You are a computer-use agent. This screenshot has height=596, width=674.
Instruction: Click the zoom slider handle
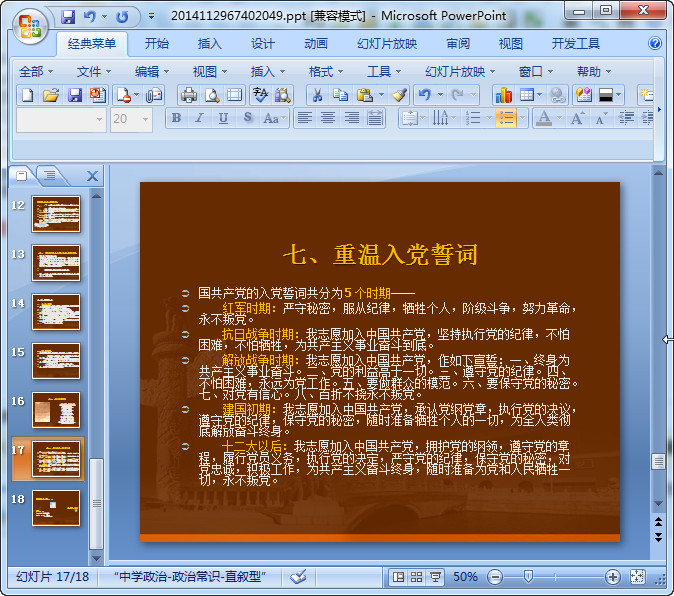pos(529,577)
